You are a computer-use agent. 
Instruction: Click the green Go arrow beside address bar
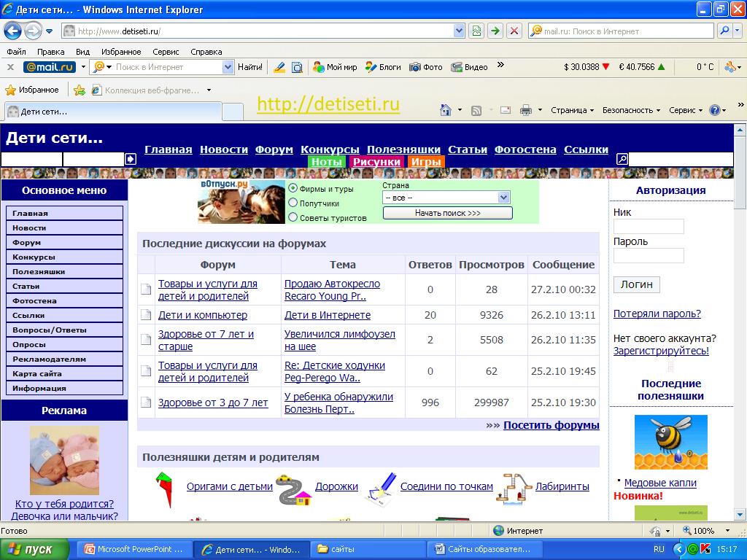tap(495, 31)
